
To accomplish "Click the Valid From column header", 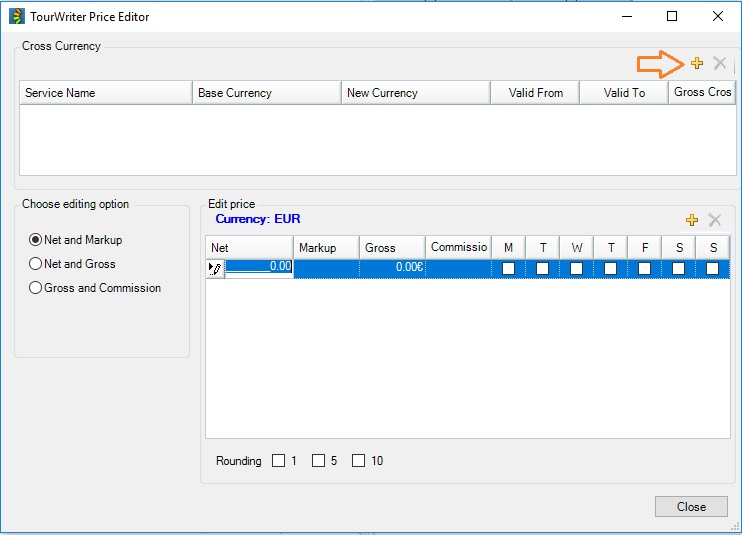I will click(x=535, y=93).
